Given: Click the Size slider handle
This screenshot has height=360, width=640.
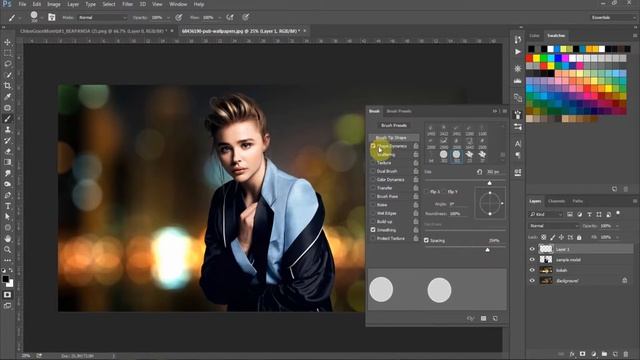Looking at the screenshot, I should [x=489, y=183].
